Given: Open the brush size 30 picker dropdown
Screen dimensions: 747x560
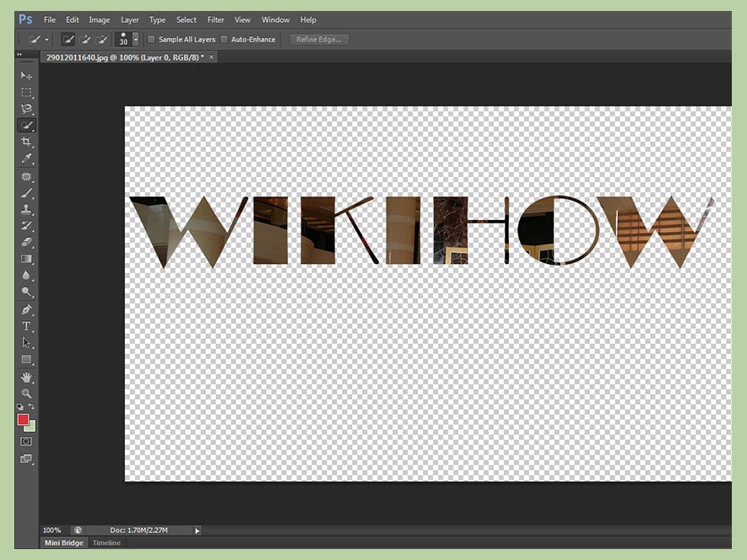Looking at the screenshot, I should (x=136, y=40).
